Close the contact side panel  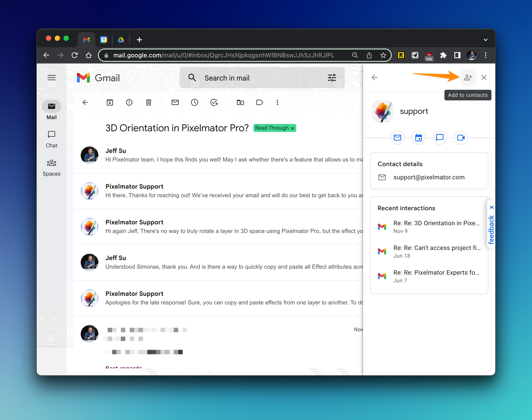click(x=484, y=77)
